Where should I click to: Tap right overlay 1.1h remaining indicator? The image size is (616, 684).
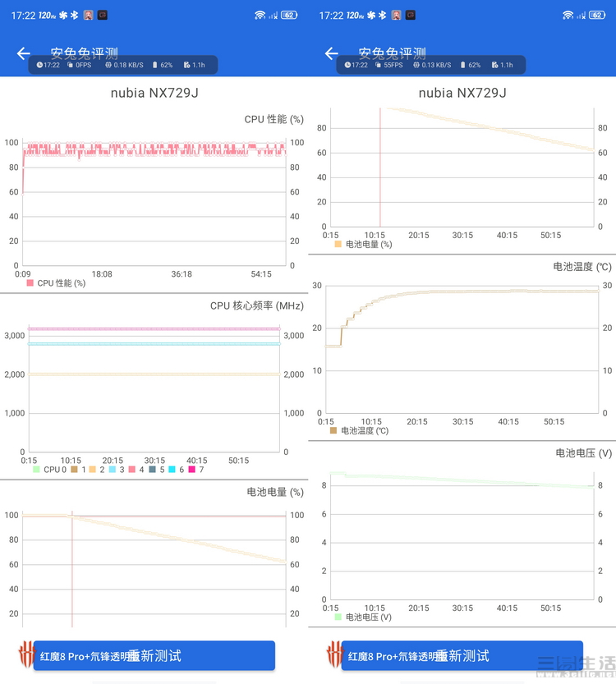(x=502, y=65)
